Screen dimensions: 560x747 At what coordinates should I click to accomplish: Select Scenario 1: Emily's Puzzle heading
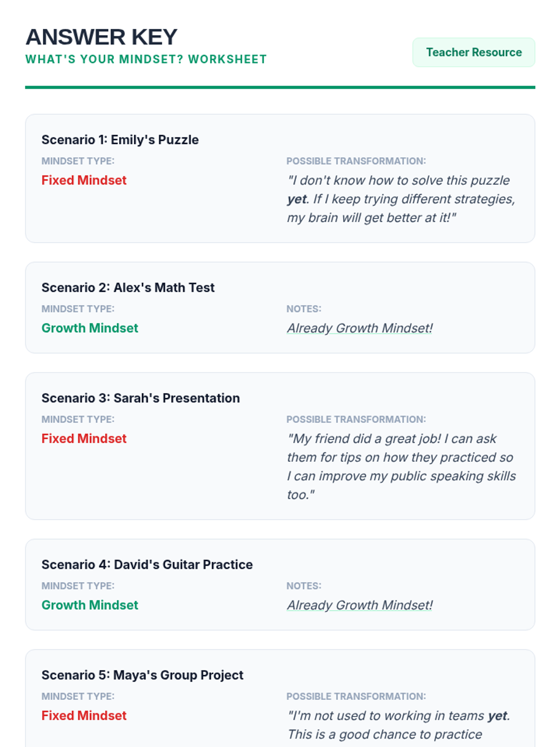(120, 140)
